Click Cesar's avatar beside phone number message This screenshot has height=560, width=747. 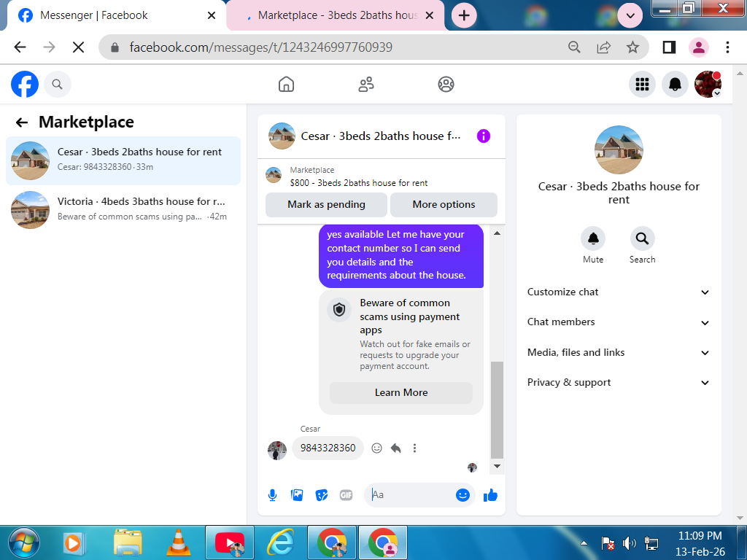coord(276,450)
